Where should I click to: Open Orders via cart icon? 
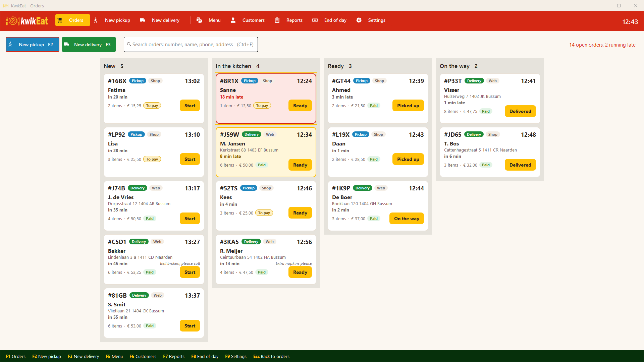[x=60, y=20]
